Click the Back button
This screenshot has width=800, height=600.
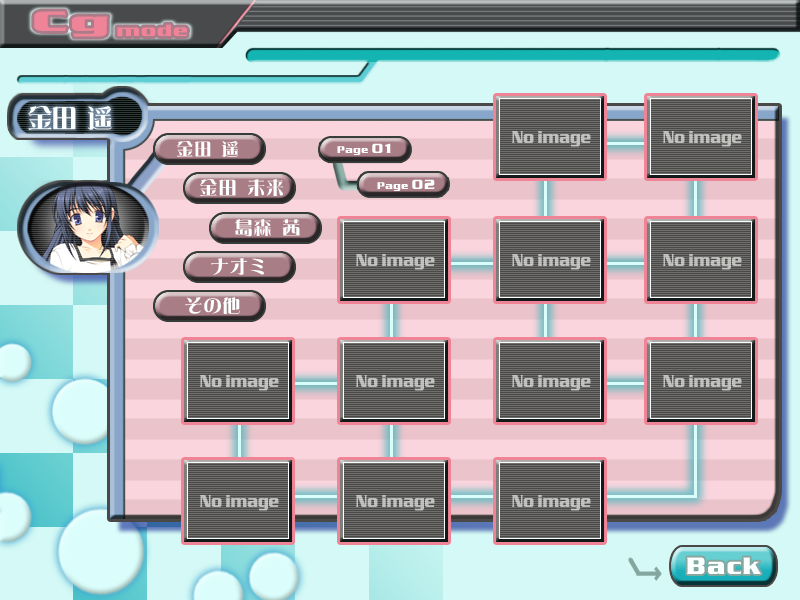722,566
